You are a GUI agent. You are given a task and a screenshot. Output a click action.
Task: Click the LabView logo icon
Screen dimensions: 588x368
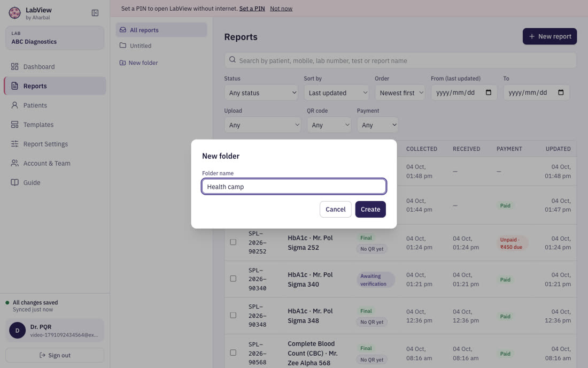(x=14, y=13)
